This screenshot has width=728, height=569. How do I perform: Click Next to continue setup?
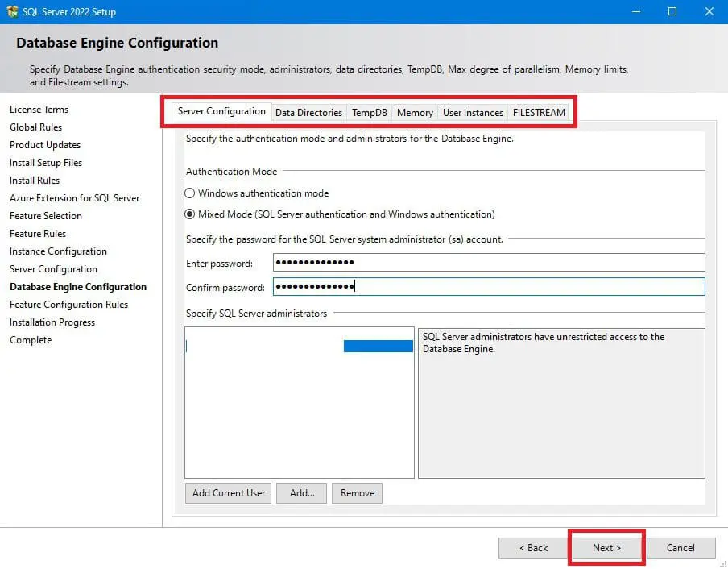click(606, 547)
